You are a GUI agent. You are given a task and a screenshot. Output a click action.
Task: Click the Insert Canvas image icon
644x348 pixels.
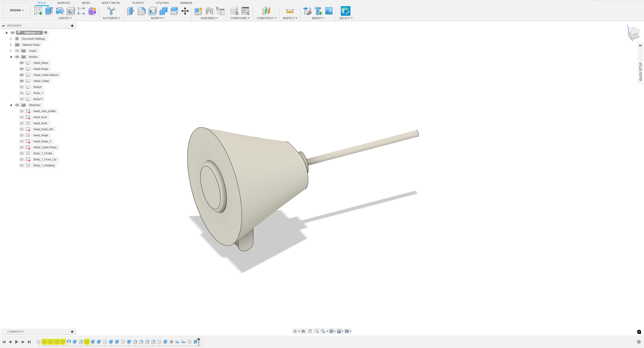tap(329, 11)
